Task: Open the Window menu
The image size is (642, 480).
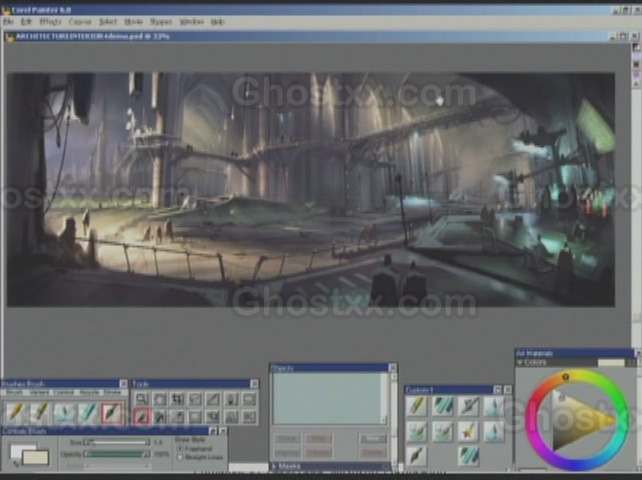Action: tap(191, 22)
